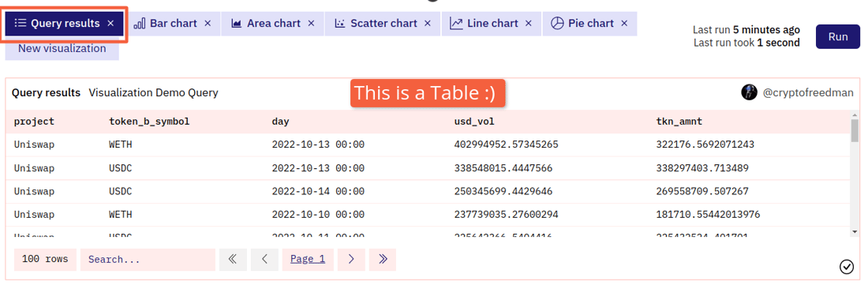Close the Bar chart tab
The height and width of the screenshot is (289, 868).
[208, 23]
